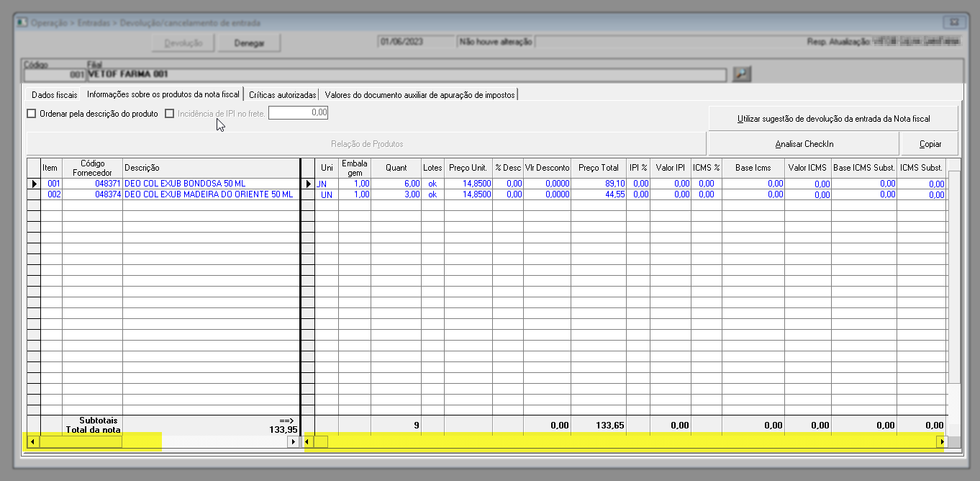Click Utilizar sugestão de devolução button

tap(833, 118)
